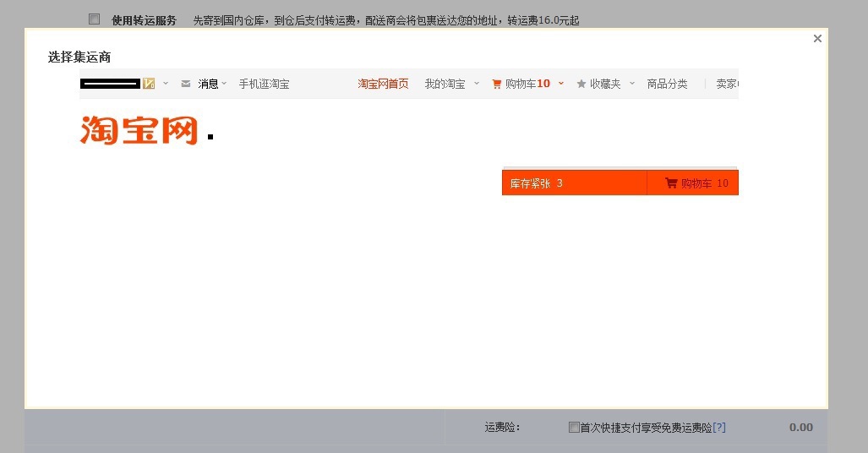
Task: Open the 卖家 menu at right edge
Action: coord(727,84)
